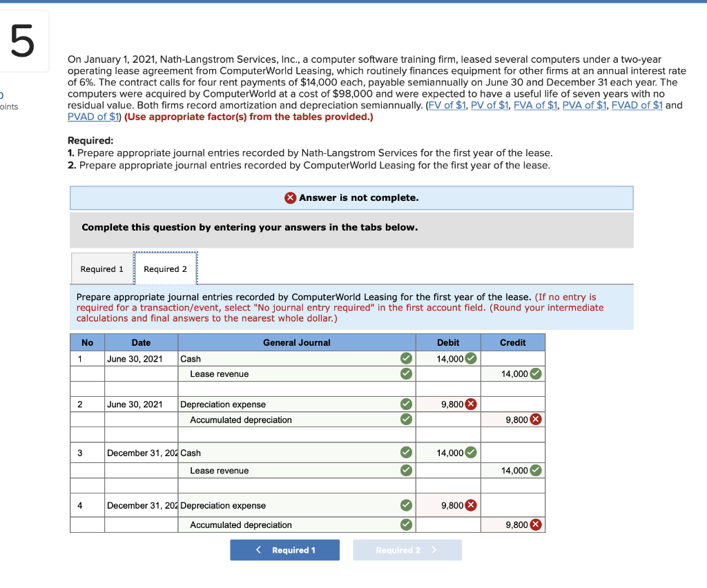Image resolution: width=707 pixels, height=588 pixels.
Task: Select the Depreciation expense account field in entry 2
Action: (x=297, y=404)
